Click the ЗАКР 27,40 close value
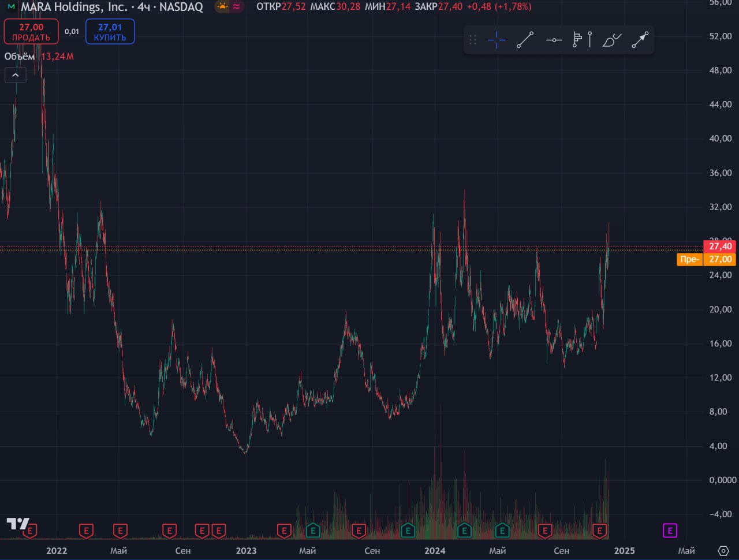Viewport: 739px width, 560px height. click(438, 7)
